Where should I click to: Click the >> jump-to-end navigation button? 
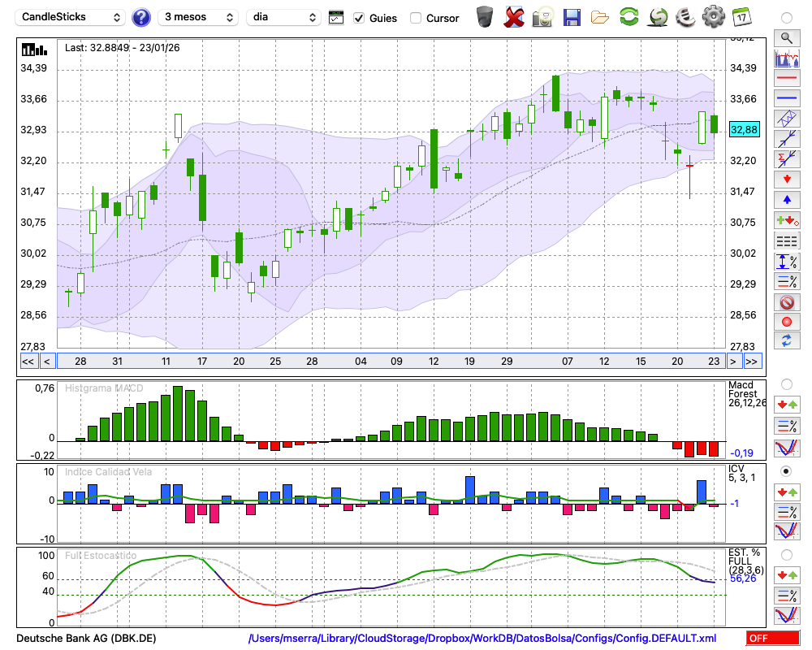pyautogui.click(x=752, y=362)
